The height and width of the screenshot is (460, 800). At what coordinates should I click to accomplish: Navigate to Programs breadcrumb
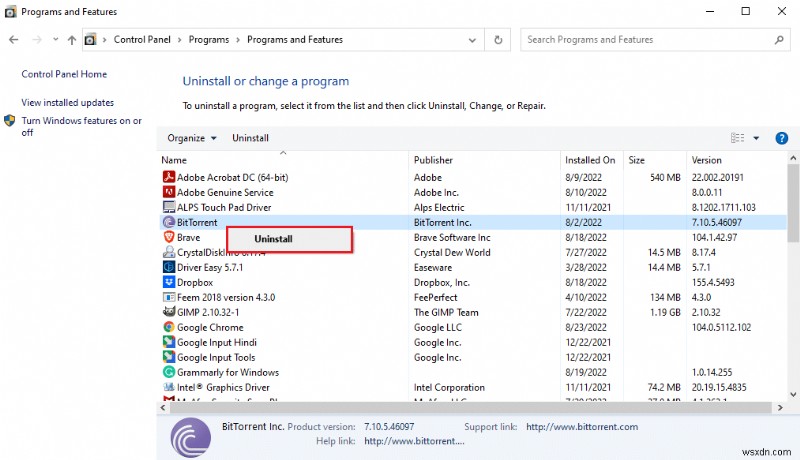point(209,40)
